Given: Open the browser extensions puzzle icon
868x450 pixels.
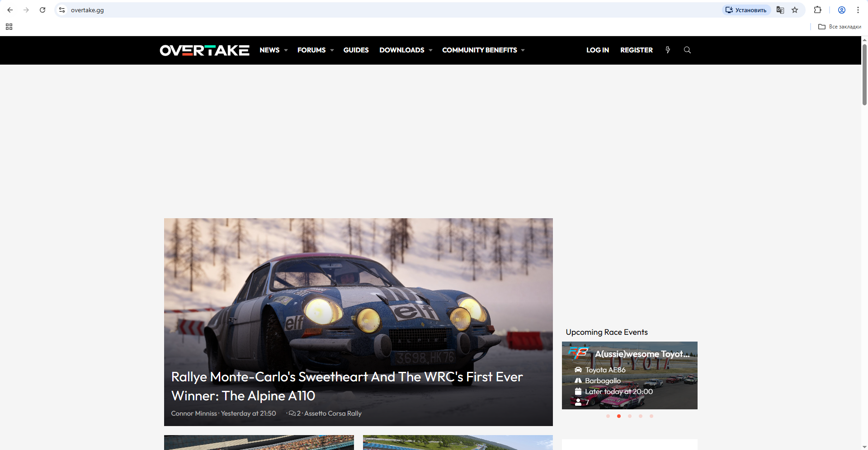Looking at the screenshot, I should pos(817,10).
